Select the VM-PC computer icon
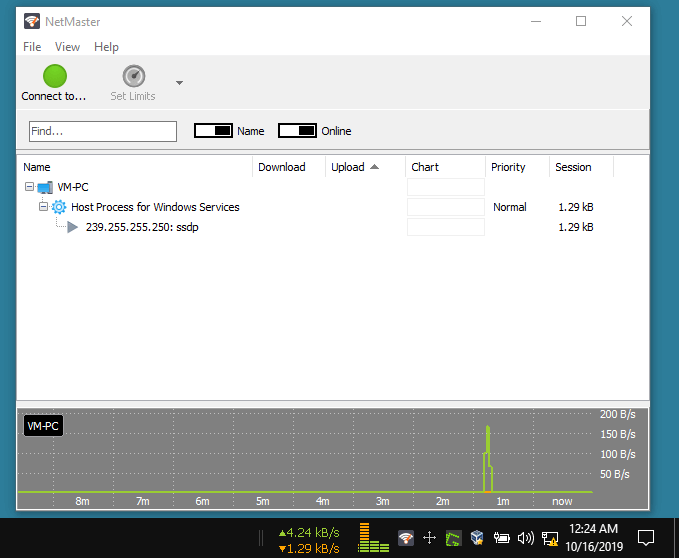 (x=45, y=187)
